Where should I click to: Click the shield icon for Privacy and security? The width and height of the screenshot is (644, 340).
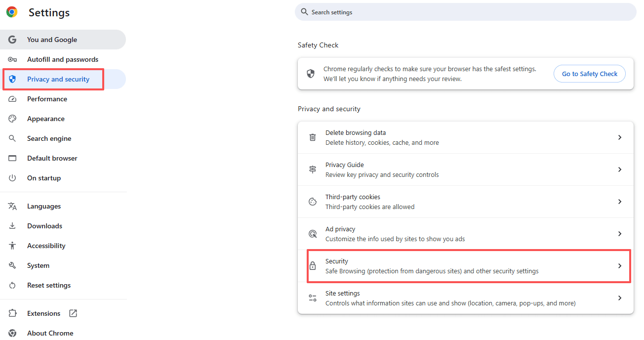12,79
